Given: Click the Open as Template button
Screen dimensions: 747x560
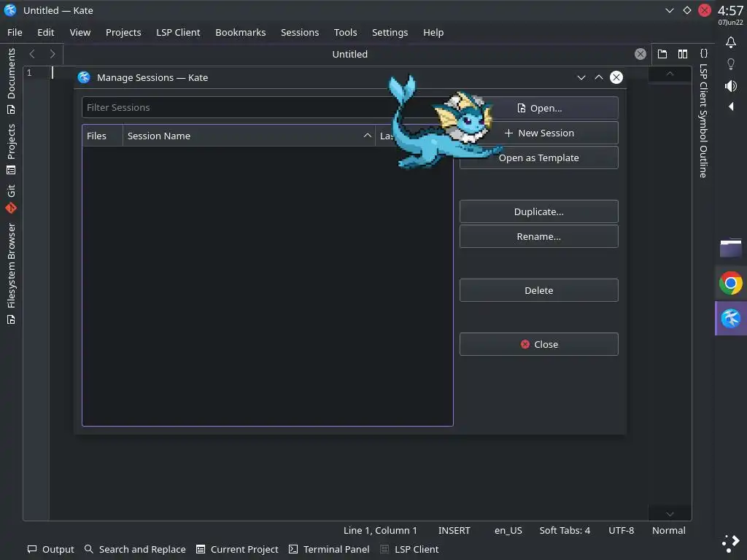Looking at the screenshot, I should click(539, 157).
